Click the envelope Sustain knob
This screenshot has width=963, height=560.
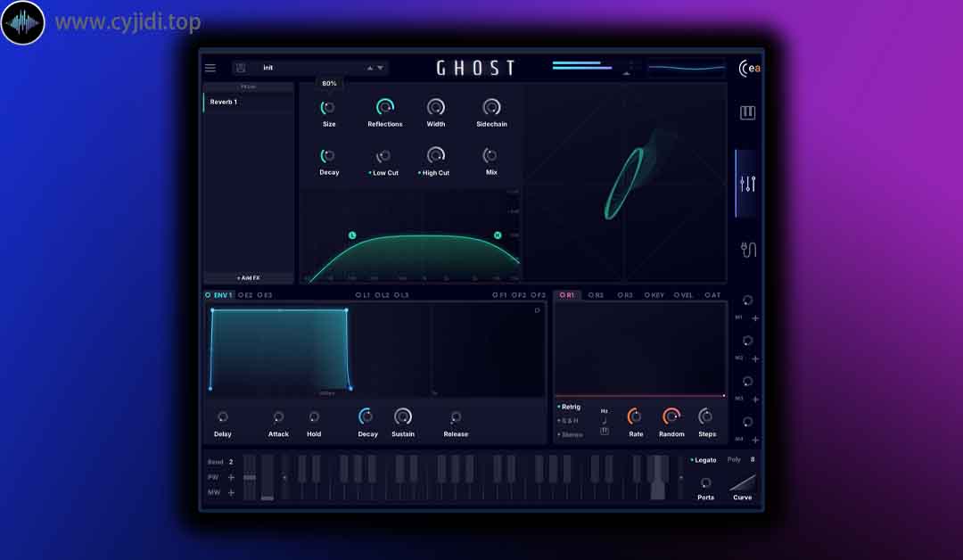pos(403,416)
